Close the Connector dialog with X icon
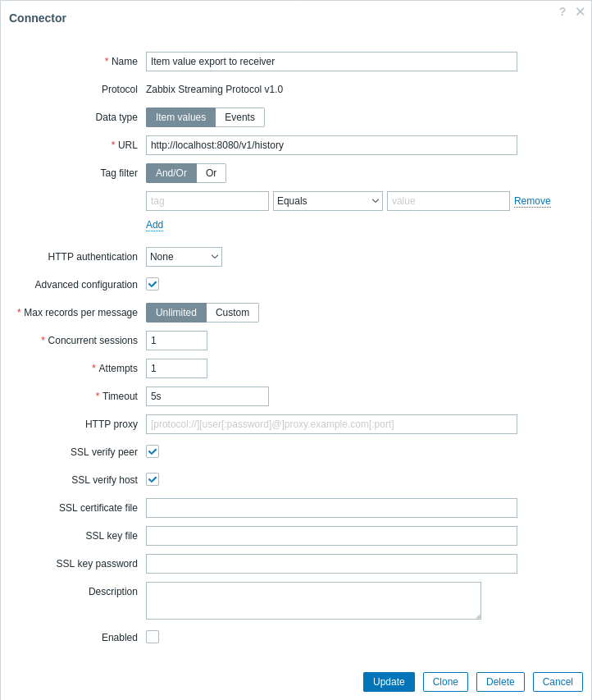This screenshot has width=592, height=700. pyautogui.click(x=580, y=11)
